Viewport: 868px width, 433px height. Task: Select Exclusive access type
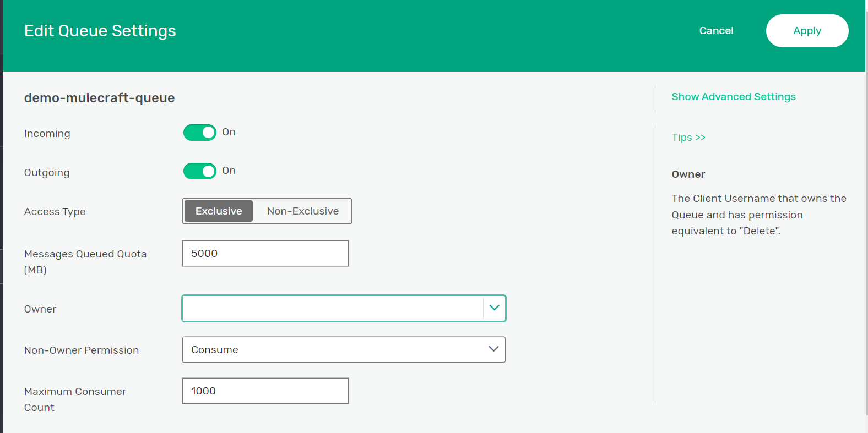[x=219, y=211]
